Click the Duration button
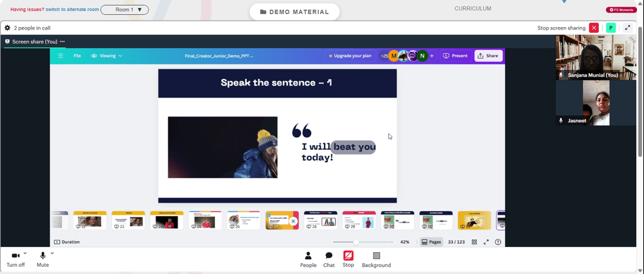 pyautogui.click(x=67, y=242)
